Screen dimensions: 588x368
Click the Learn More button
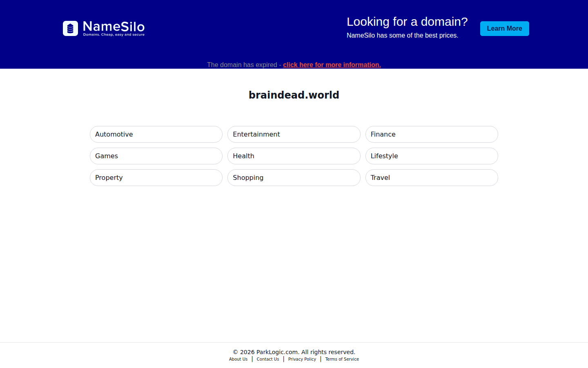point(504,28)
